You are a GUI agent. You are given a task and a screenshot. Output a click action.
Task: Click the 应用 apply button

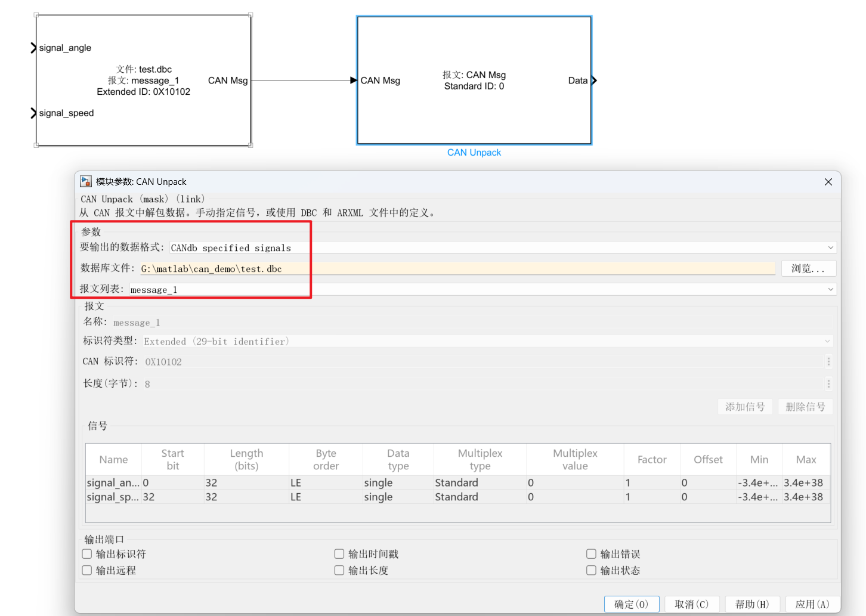(x=812, y=604)
